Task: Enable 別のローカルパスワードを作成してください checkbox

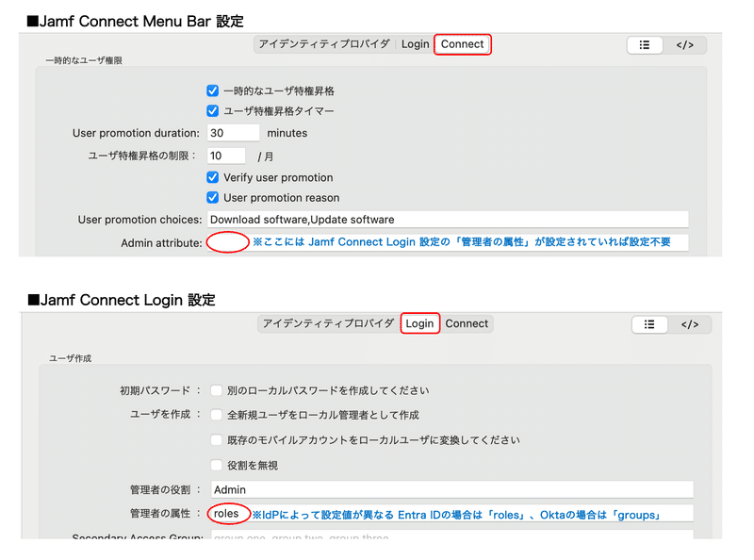Action: point(217,390)
